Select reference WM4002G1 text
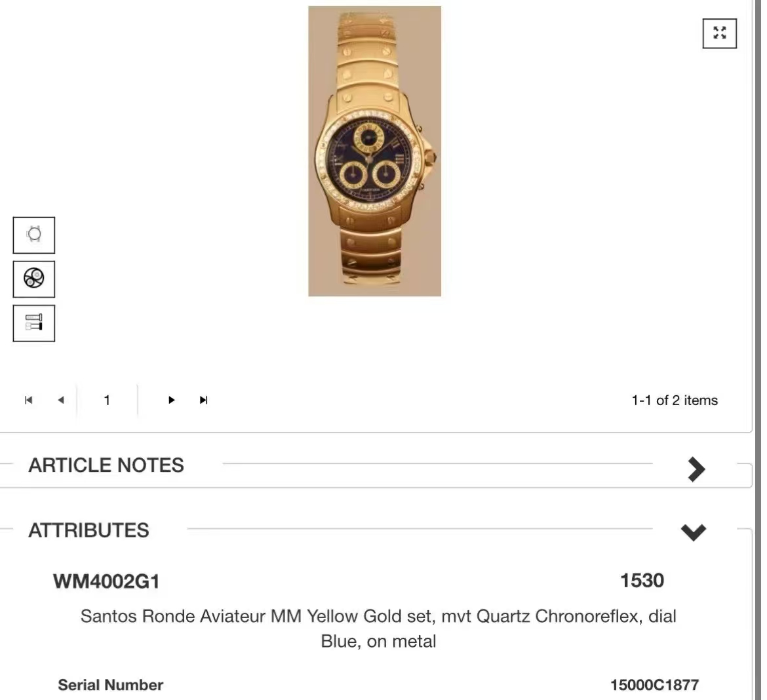Screen dimensions: 767x700 pos(106,581)
